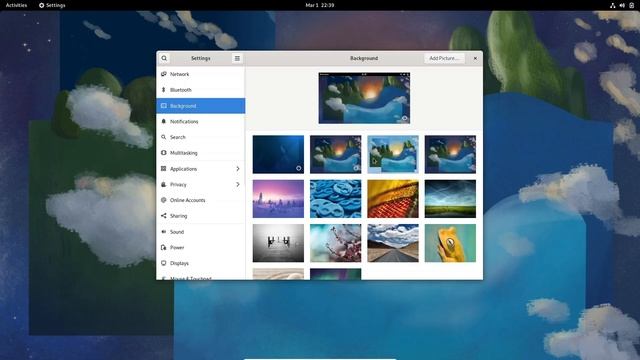Click the Notifications bell icon
Viewport: 640px width, 360px height.
[164, 121]
